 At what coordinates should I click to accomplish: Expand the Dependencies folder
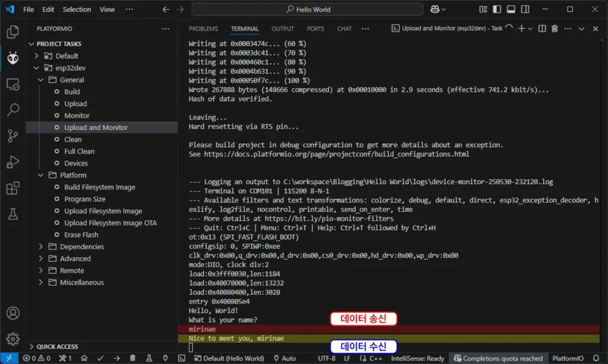tap(41, 246)
